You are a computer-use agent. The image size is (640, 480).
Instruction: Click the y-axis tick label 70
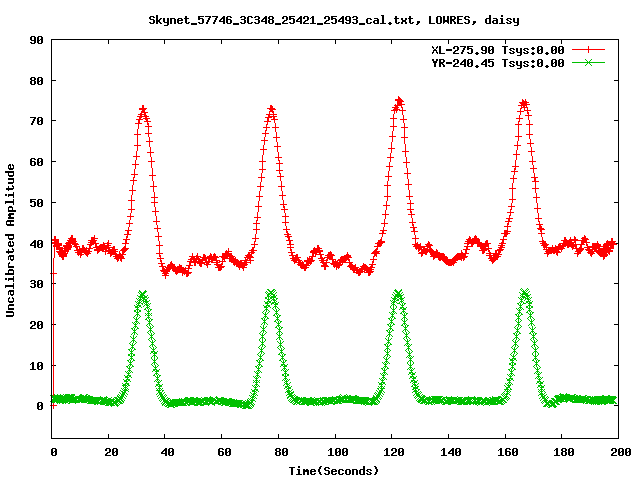36,121
